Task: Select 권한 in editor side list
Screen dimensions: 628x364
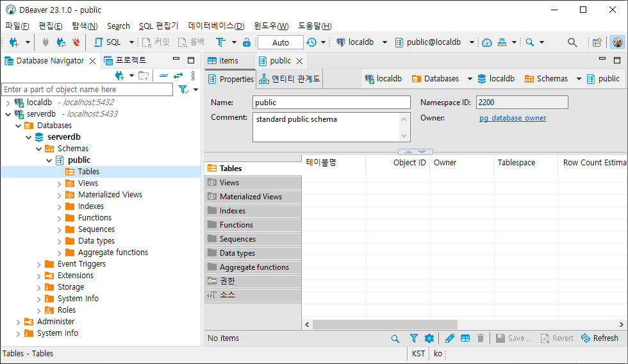Action: click(x=252, y=281)
